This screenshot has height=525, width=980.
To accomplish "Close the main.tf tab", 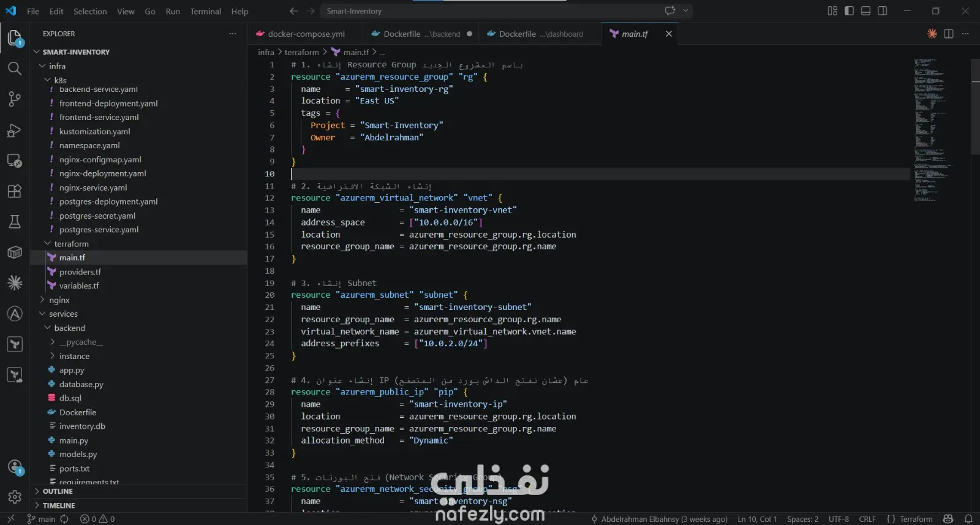I will tap(669, 34).
